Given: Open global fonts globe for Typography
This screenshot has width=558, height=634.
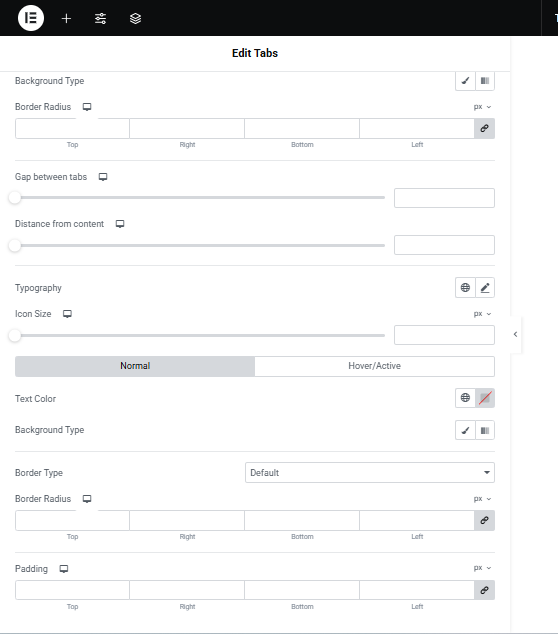Looking at the screenshot, I should pyautogui.click(x=465, y=287).
